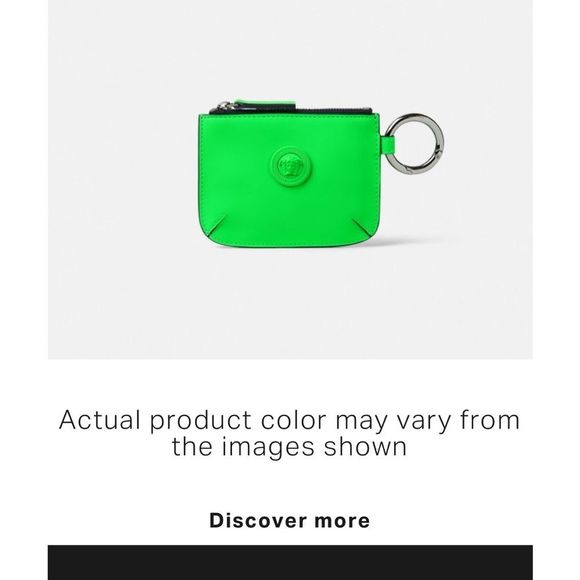Click the gray background above the pouch

[290, 48]
